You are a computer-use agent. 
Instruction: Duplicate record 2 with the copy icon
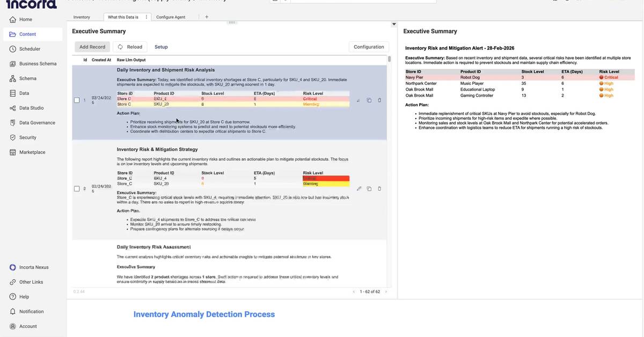click(x=369, y=189)
